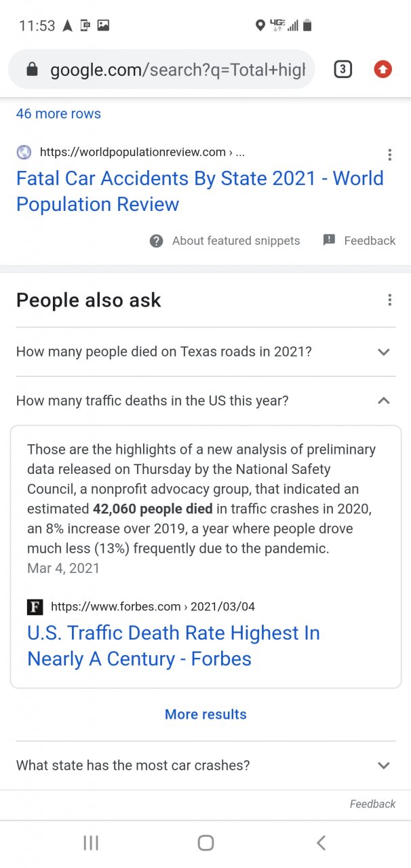Tap the question mark featured snippets icon
411x868 pixels.
coord(157,241)
